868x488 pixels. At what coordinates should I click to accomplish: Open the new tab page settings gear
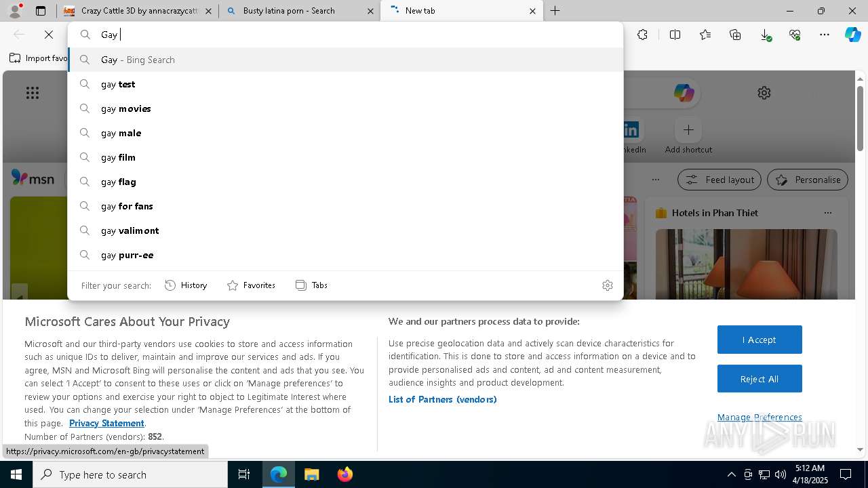coord(764,93)
